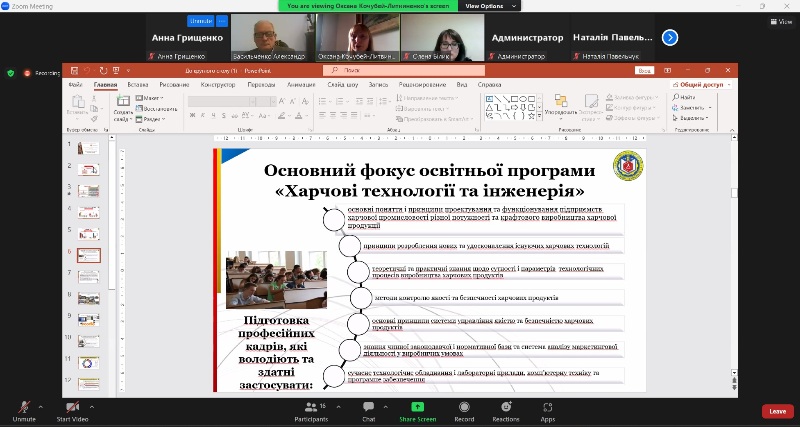Expand the View Options dropdown

(x=486, y=6)
